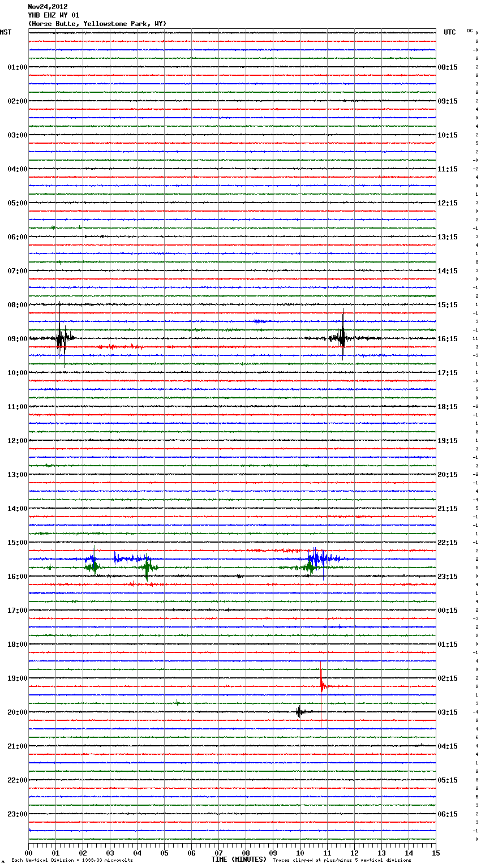Select the 16:15 UTC time label
The width and height of the screenshot is (481, 868).
pyautogui.click(x=448, y=339)
